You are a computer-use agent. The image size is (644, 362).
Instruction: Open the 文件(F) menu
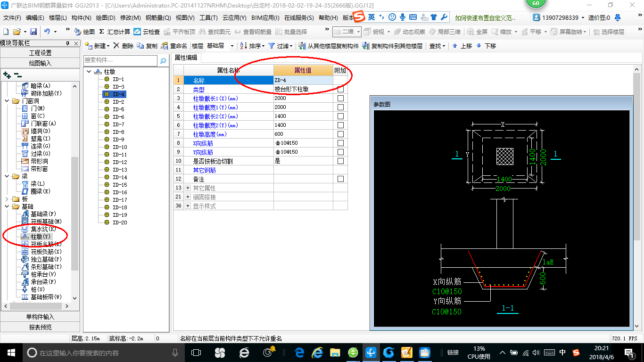point(12,18)
